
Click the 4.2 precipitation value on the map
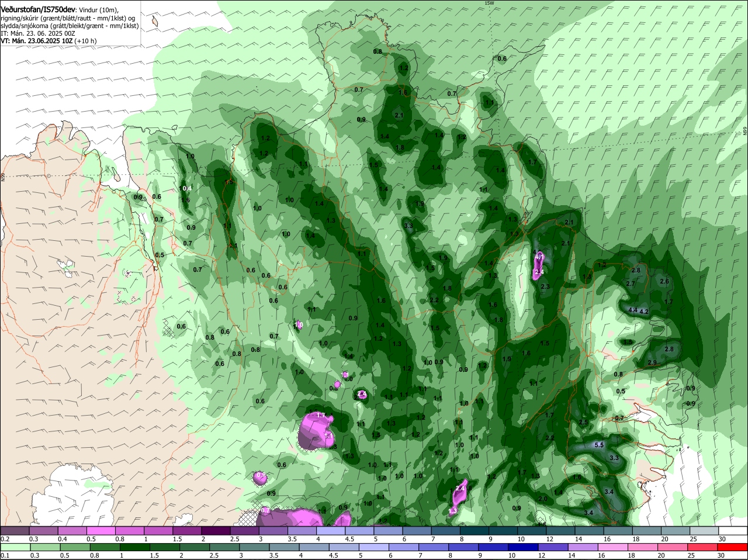(645, 312)
